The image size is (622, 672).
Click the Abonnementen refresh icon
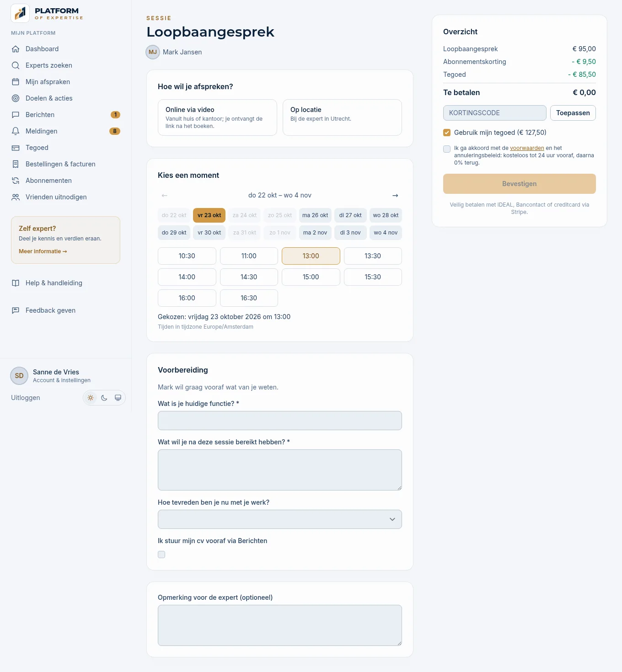(16, 181)
